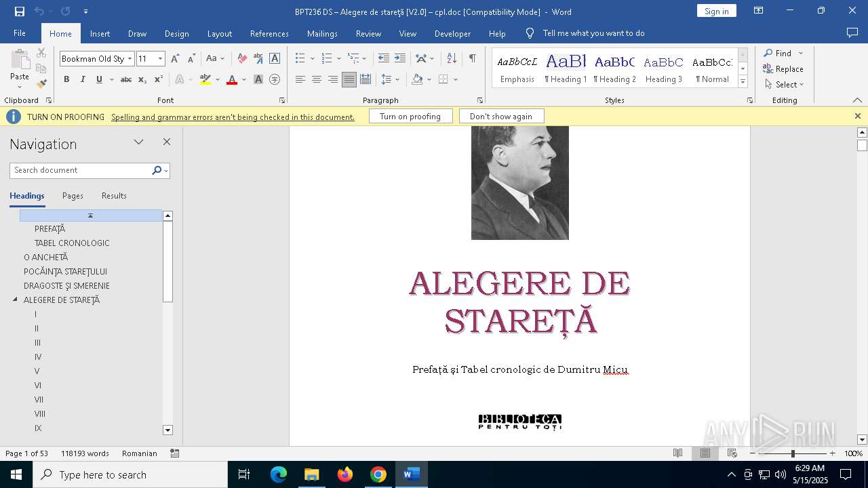Click the Find magnifier in Editing group
Image resolution: width=868 pixels, height=488 pixels.
(x=777, y=53)
